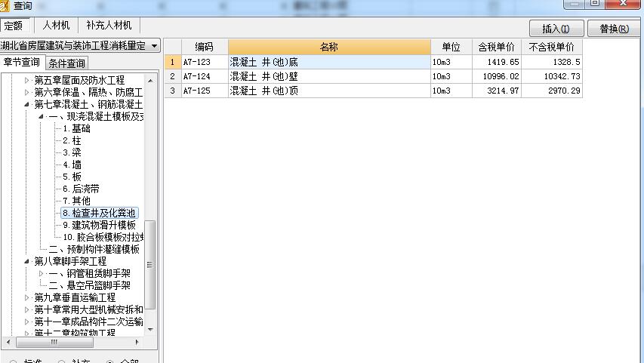Screen dimensions: 644x363
Task: Select tree item 5. 板
Action: pyautogui.click(x=72, y=177)
